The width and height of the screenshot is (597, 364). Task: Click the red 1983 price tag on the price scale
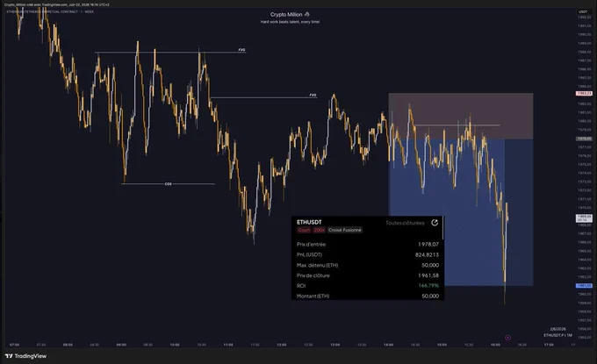[x=584, y=93]
